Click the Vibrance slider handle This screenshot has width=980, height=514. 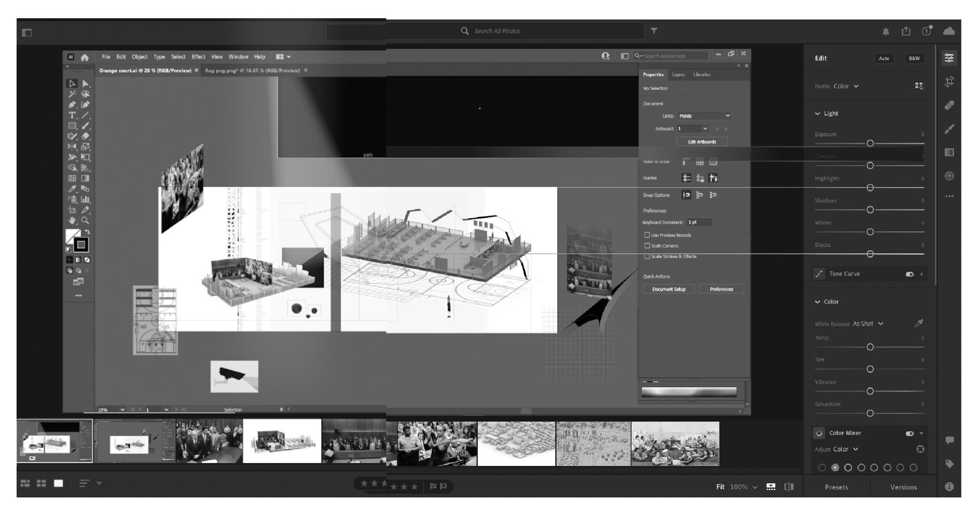pos(870,391)
